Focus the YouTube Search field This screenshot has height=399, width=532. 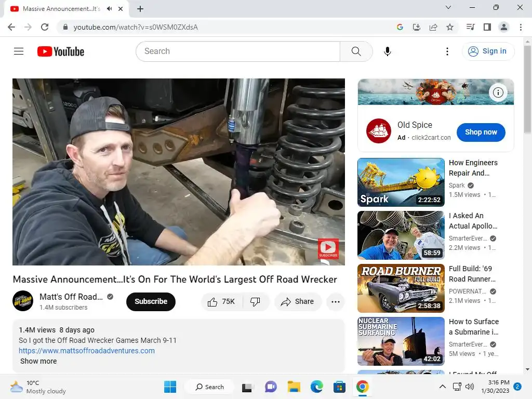tap(238, 51)
